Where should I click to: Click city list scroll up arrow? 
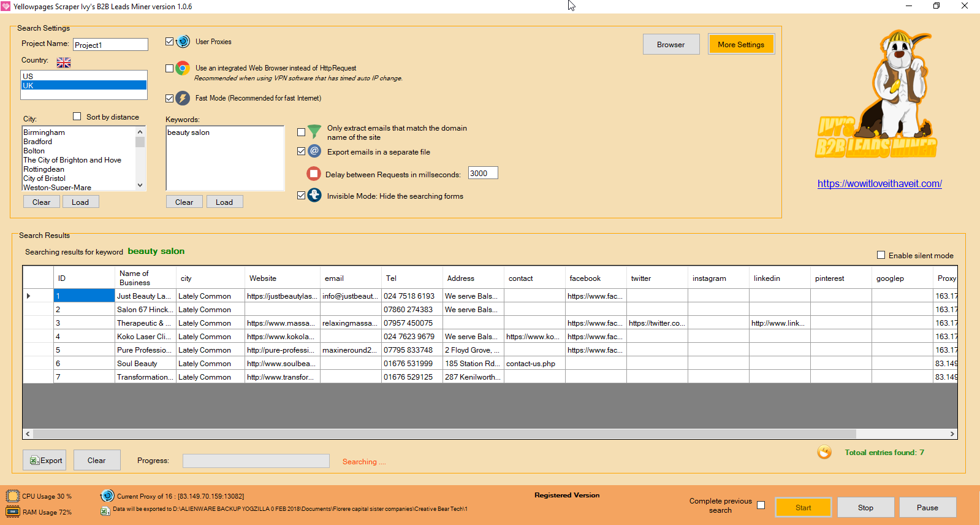tap(140, 132)
